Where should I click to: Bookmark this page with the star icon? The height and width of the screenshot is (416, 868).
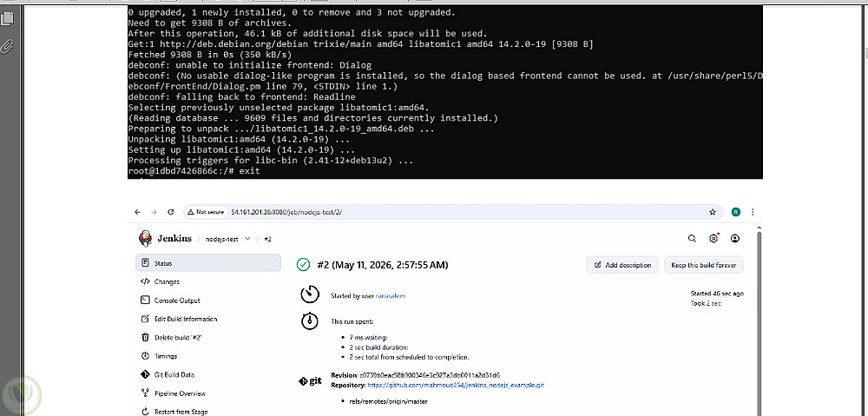tap(713, 212)
